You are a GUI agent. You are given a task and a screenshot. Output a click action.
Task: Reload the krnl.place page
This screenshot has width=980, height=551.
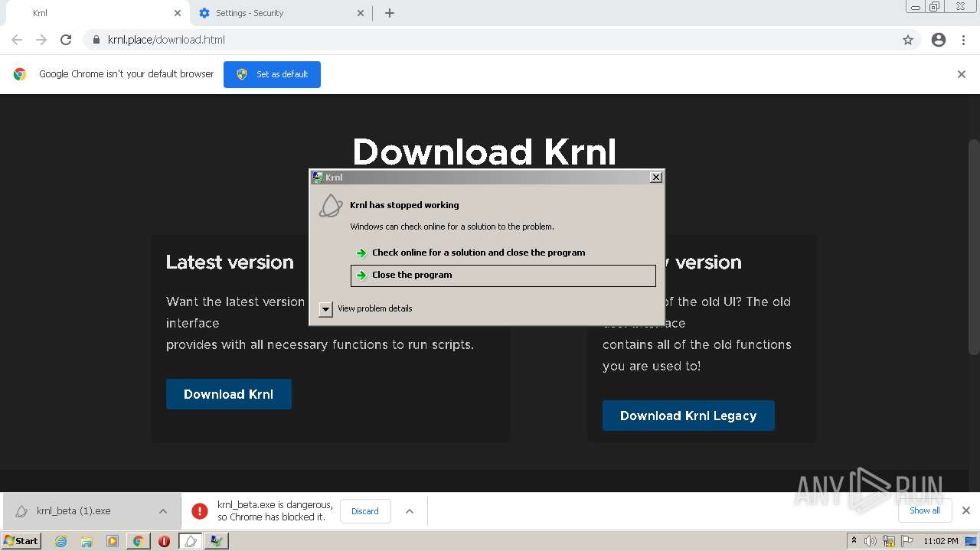click(x=66, y=40)
